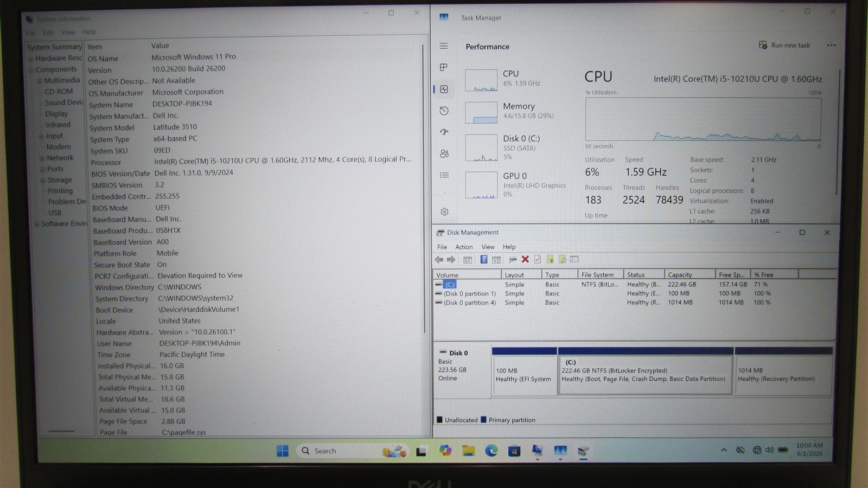868x488 pixels.
Task: Open Edit menu in System Information
Action: (x=48, y=33)
